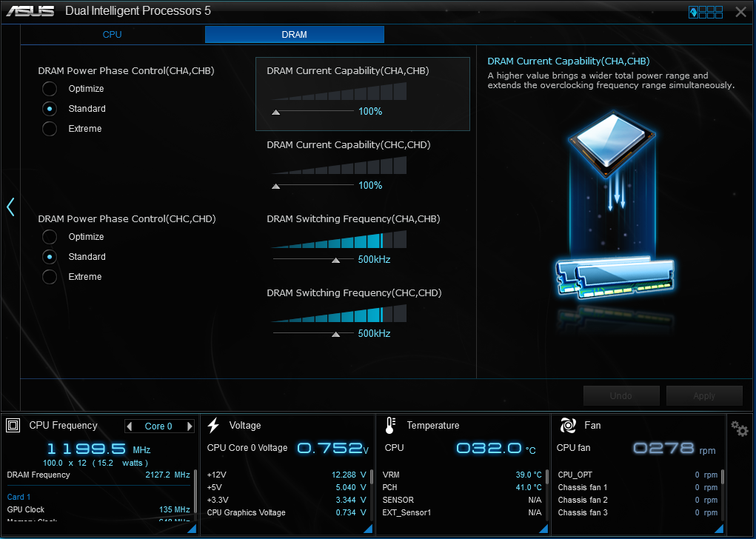
Task: Switch to the CPU tab
Action: click(x=112, y=35)
